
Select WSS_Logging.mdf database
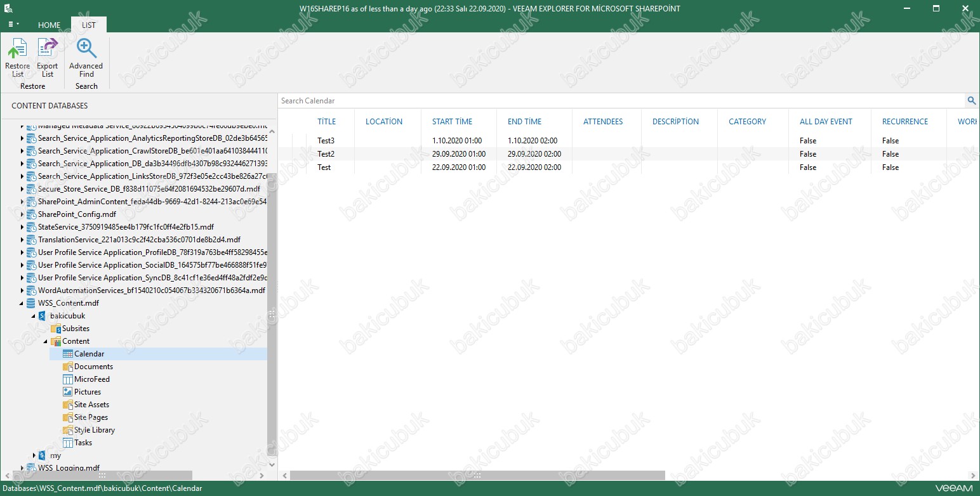[69, 467]
